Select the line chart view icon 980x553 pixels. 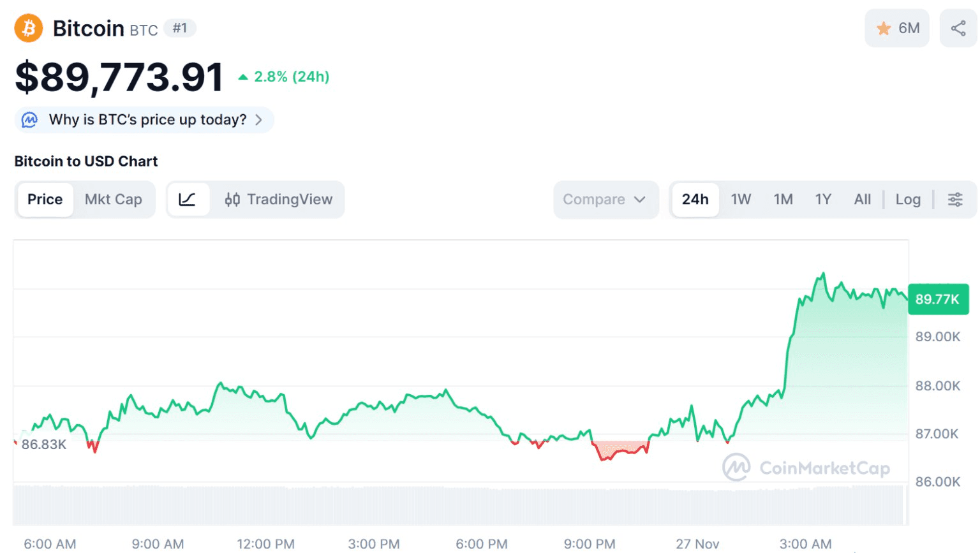pyautogui.click(x=188, y=200)
